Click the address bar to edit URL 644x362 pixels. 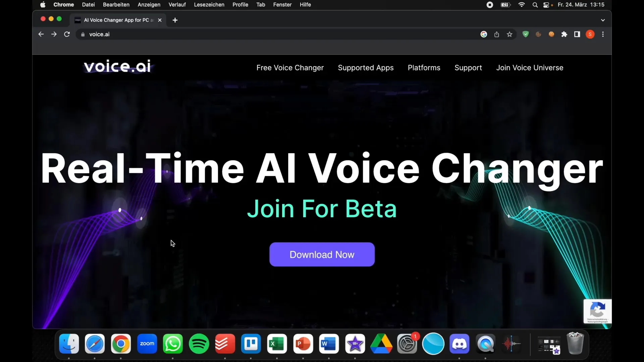pos(100,34)
